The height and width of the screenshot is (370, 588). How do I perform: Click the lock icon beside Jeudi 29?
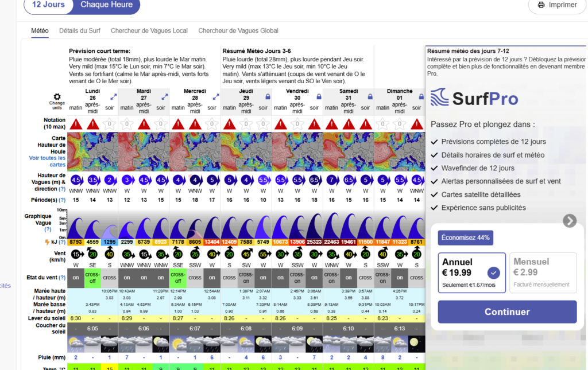pos(268,98)
